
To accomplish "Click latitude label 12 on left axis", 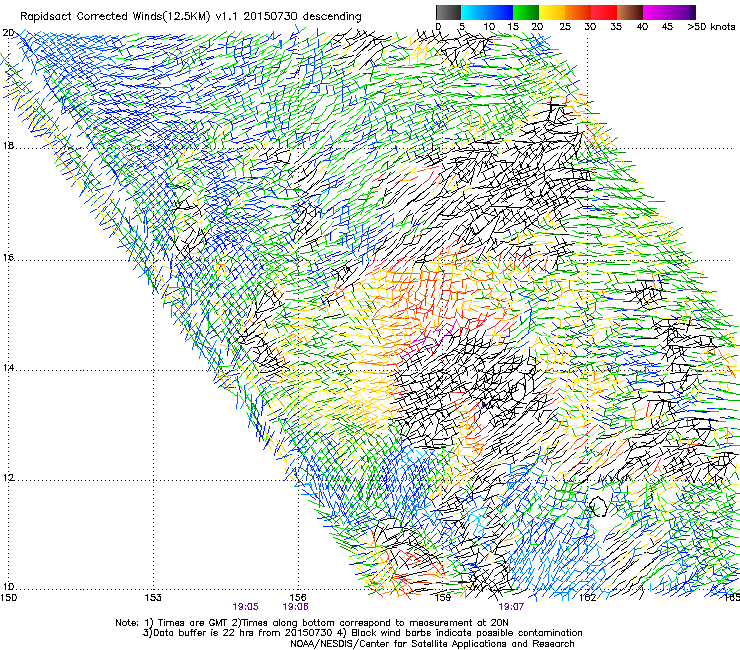I will tap(8, 478).
